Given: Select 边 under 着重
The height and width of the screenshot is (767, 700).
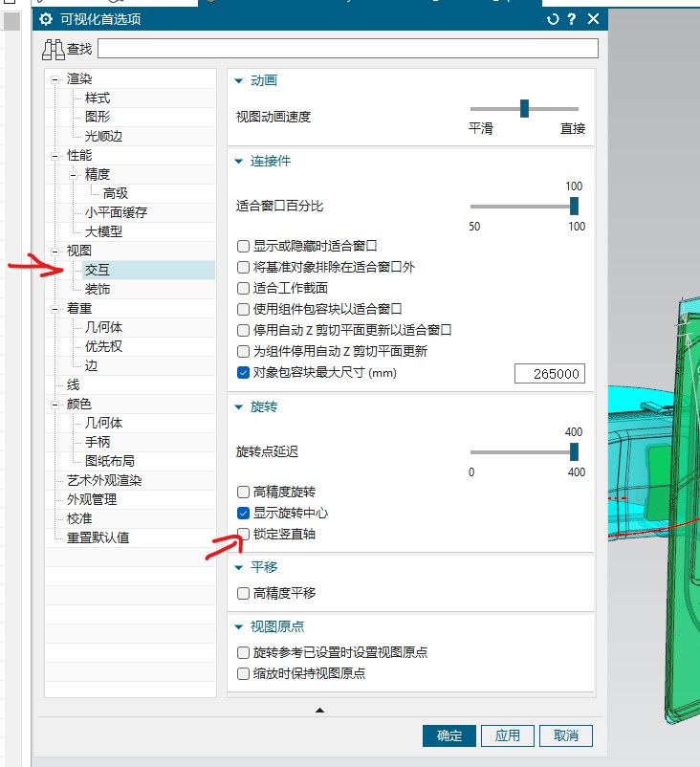Looking at the screenshot, I should [x=91, y=366].
